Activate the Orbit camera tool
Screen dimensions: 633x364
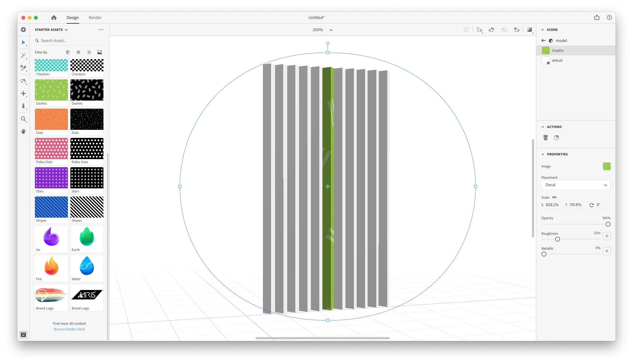(23, 81)
